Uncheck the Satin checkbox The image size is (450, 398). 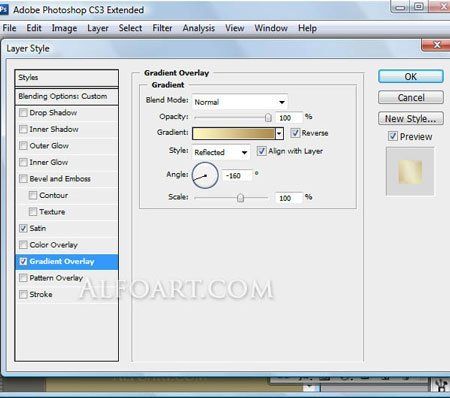pyautogui.click(x=23, y=228)
